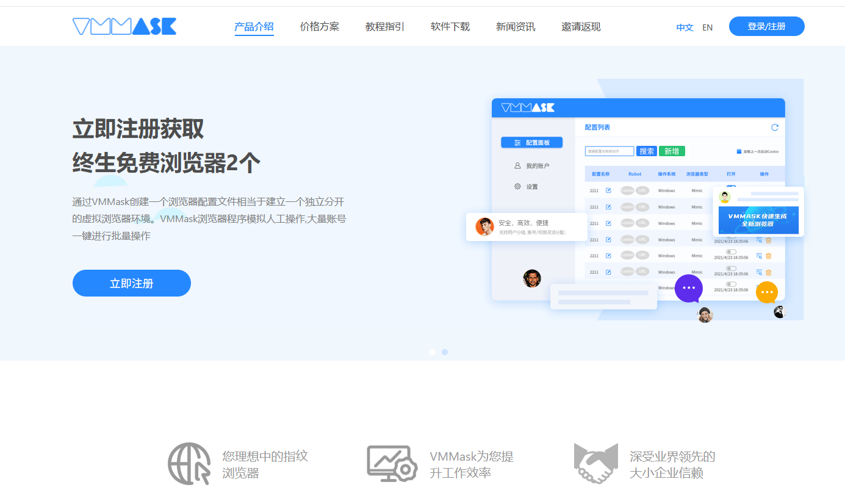This screenshot has width=845, height=504.
Task: Click the 深受业界领先的大小企业信赖 feature text
Action: pos(672,464)
